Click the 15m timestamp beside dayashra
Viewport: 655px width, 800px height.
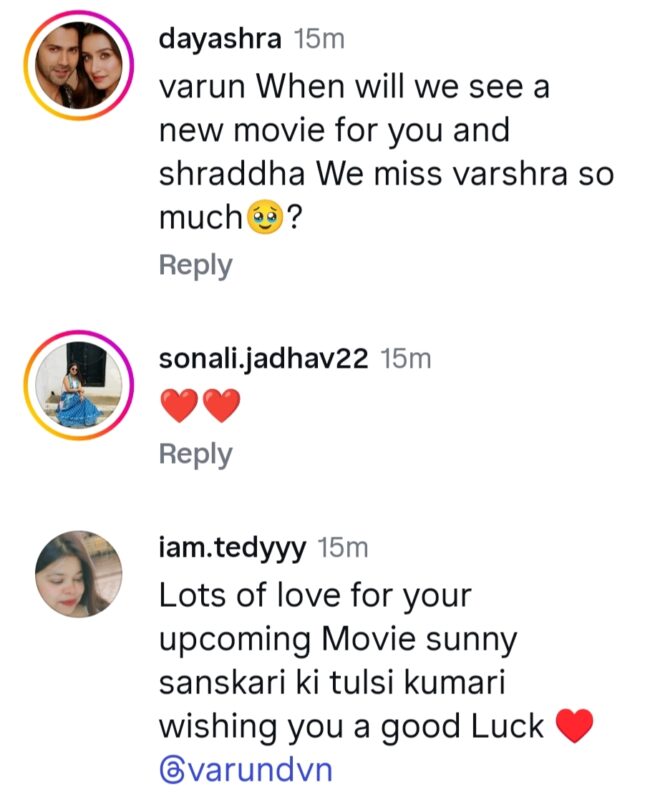(x=319, y=39)
